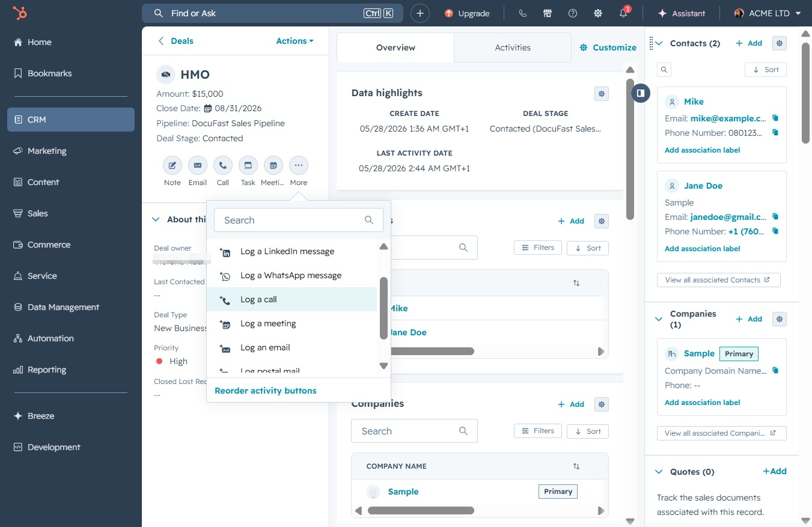Open Companies table card settings gear

click(x=602, y=404)
